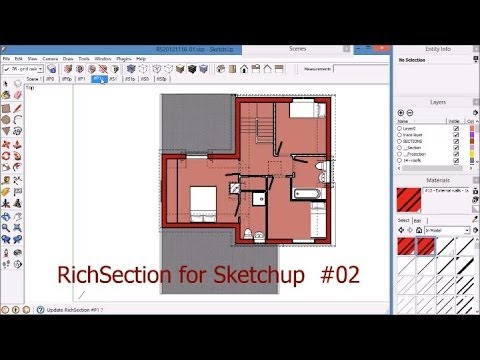
Task: Toggle visibility checkbox for Layer0
Action: [x=456, y=128]
